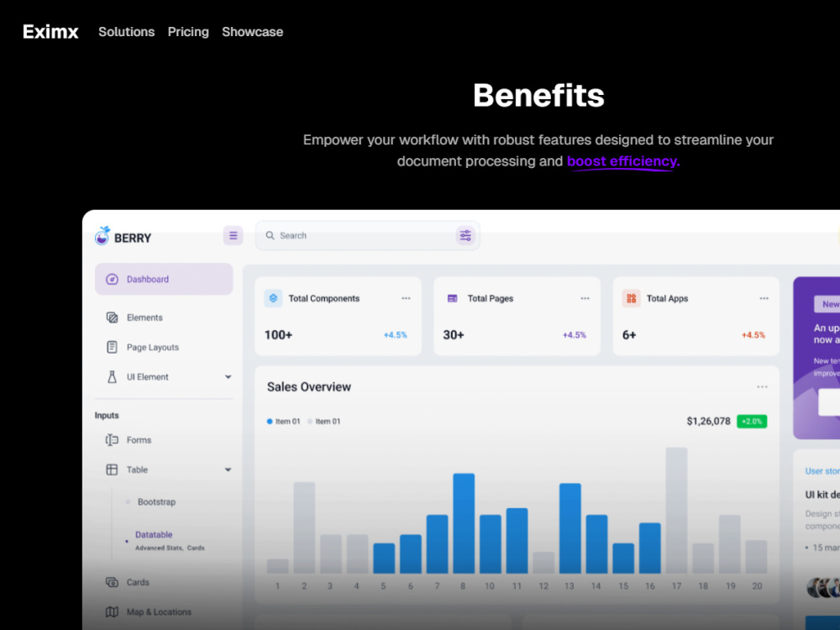The image size is (840, 630).
Task: Click the Inputs section heading
Action: tap(107, 415)
